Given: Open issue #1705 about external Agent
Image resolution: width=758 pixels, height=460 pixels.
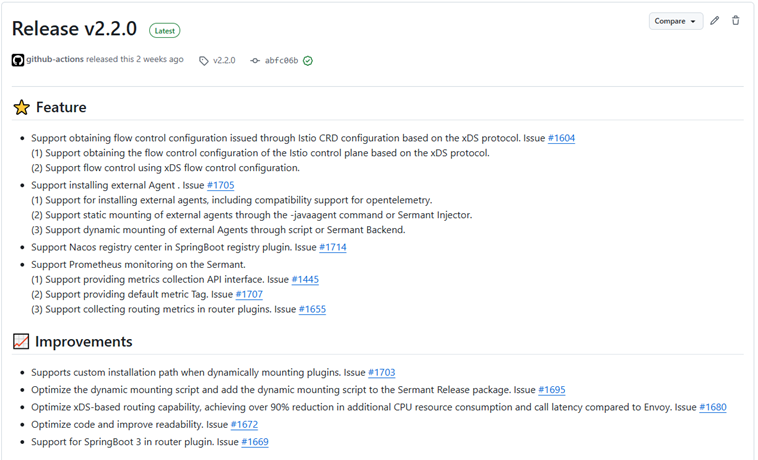Looking at the screenshot, I should click(220, 185).
